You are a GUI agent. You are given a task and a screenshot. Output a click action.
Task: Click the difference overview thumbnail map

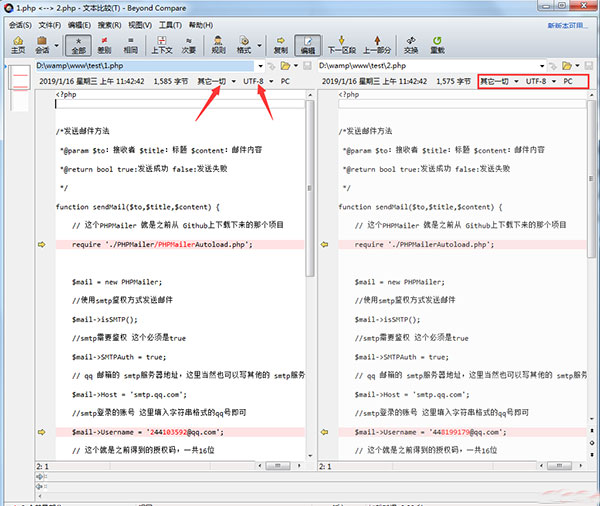(19, 87)
